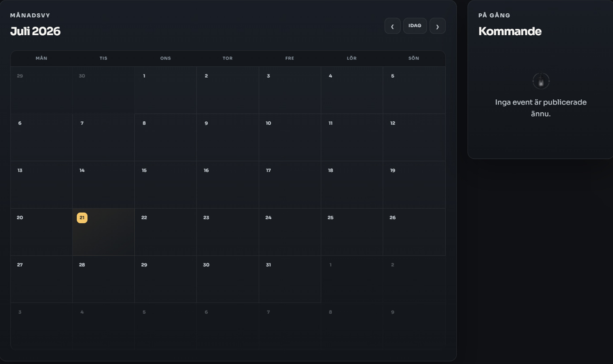Click July 14 in the calendar
The height and width of the screenshot is (364, 613).
[103, 184]
